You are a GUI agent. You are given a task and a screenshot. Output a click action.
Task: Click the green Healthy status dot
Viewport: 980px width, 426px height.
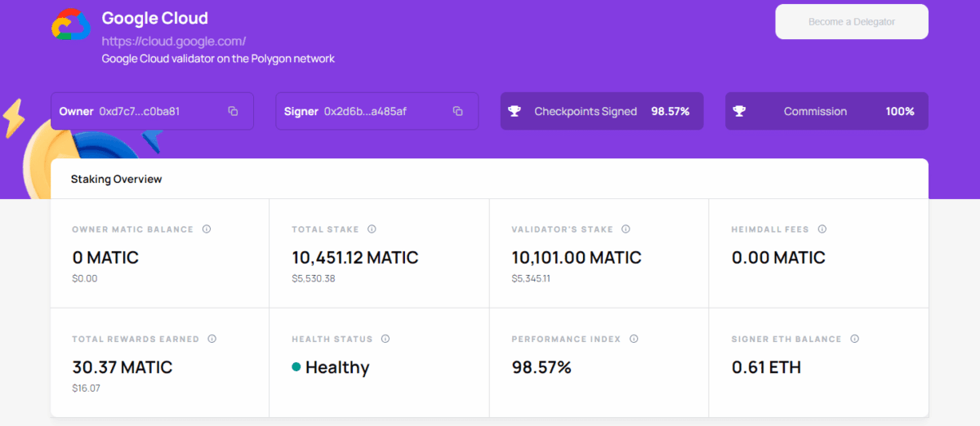pos(296,367)
